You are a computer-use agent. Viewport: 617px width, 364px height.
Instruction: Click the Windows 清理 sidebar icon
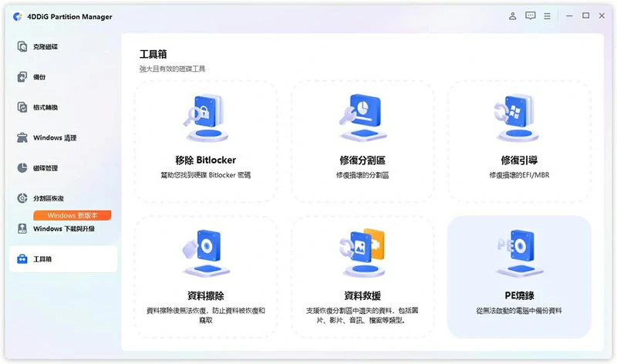pyautogui.click(x=22, y=137)
